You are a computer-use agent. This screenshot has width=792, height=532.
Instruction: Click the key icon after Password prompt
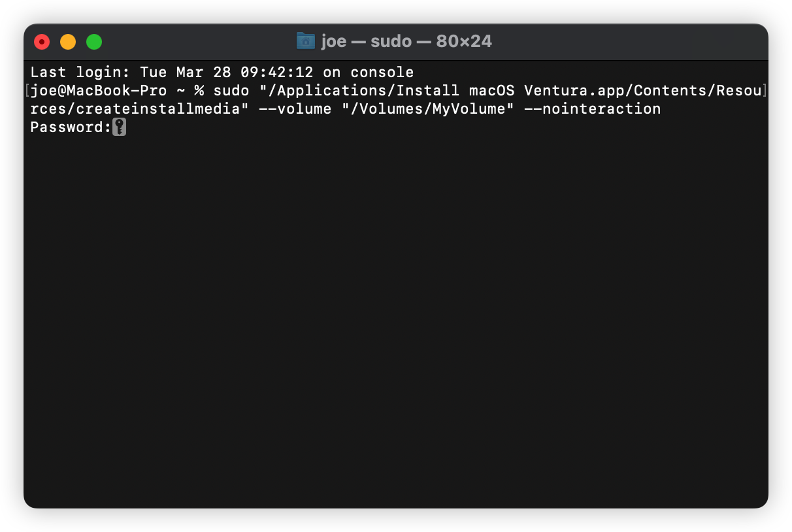(x=119, y=127)
